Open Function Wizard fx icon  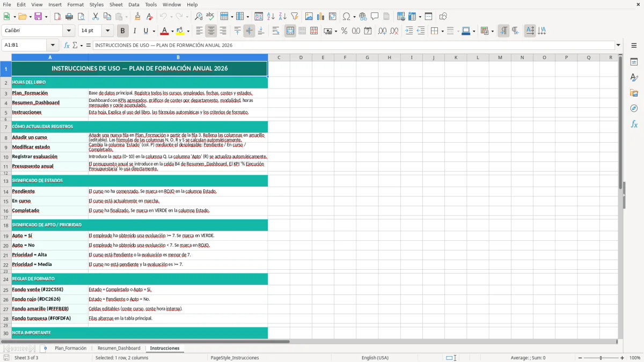click(67, 45)
